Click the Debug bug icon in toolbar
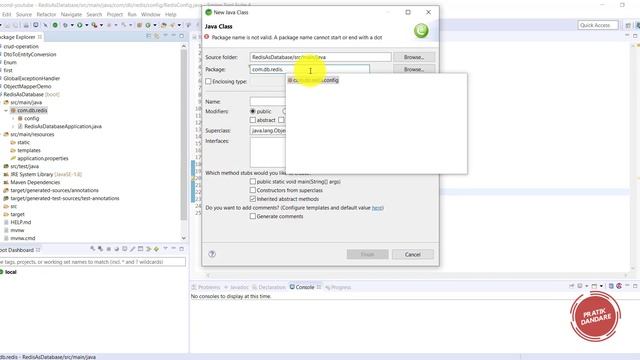 65,25
